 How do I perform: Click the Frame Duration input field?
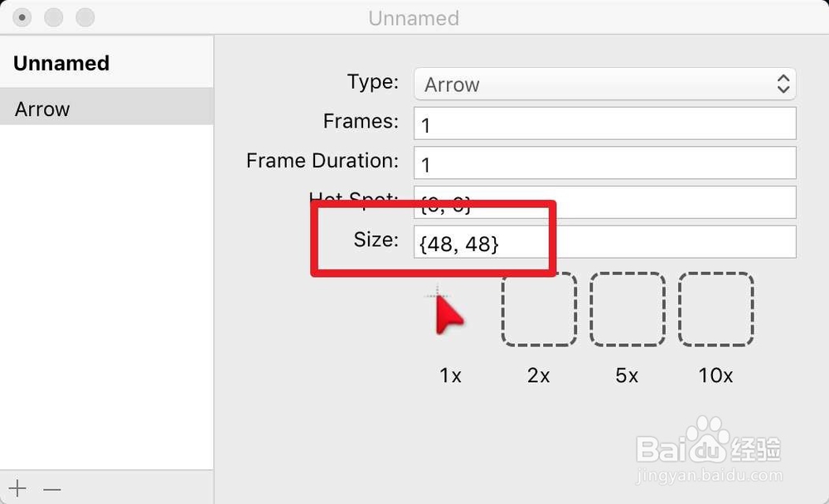coord(605,163)
